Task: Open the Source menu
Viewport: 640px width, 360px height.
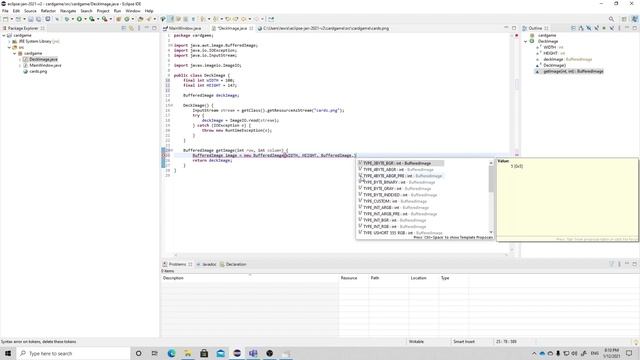Action: [x=30, y=11]
